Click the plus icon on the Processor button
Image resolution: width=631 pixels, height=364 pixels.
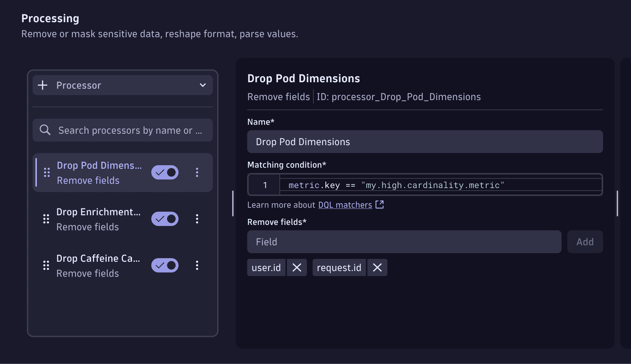coord(43,85)
